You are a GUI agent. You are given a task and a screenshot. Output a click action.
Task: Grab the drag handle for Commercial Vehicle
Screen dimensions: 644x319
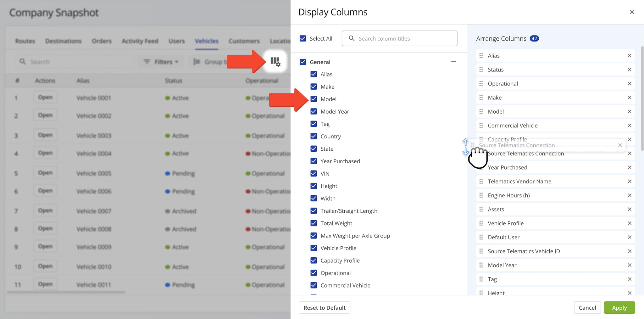point(481,126)
